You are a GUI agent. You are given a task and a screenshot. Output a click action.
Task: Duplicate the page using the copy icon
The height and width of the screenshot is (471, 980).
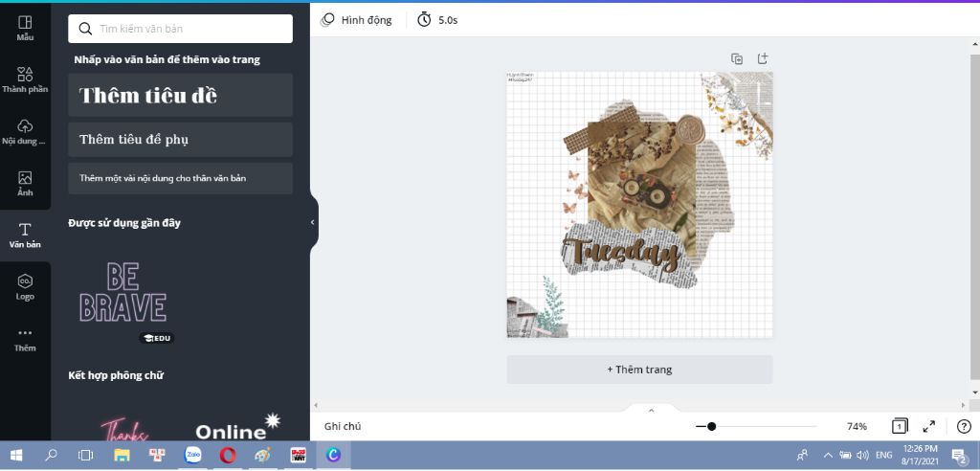click(737, 58)
